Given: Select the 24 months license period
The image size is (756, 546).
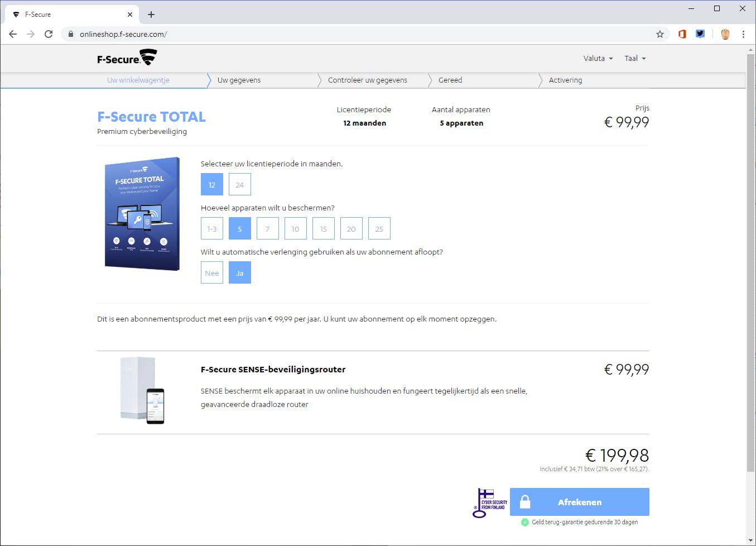Looking at the screenshot, I should (240, 184).
